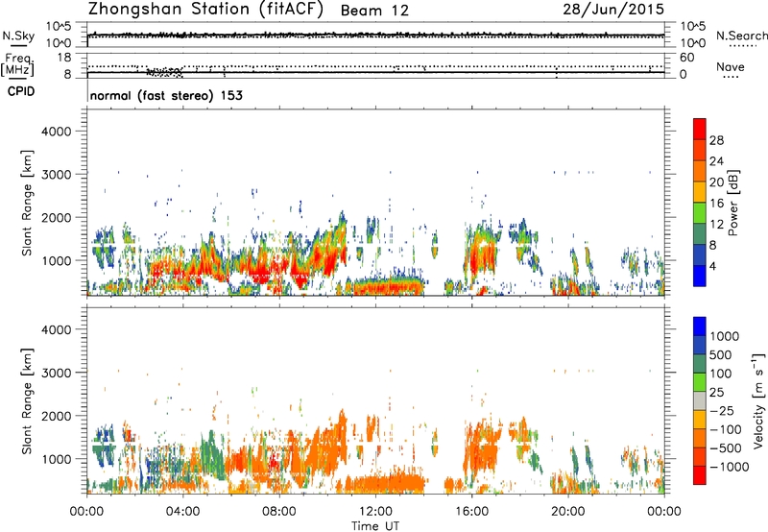Click the orange velocity echo near 10:00 UT
Viewport: 768px width, 532px height.
(324, 448)
